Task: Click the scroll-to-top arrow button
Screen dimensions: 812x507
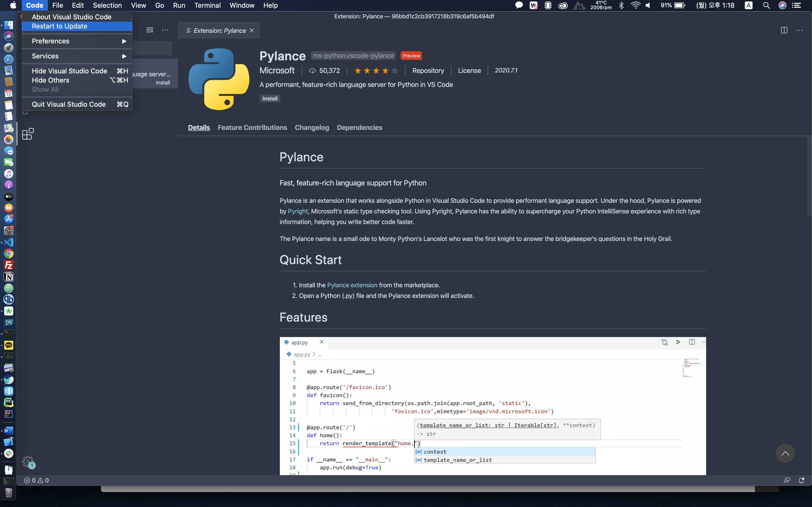Action: (785, 453)
